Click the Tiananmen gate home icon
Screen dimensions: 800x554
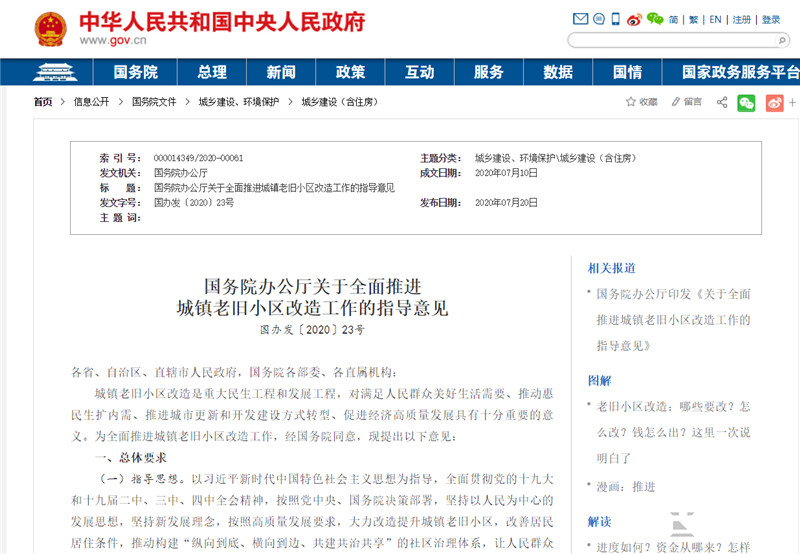(47, 72)
